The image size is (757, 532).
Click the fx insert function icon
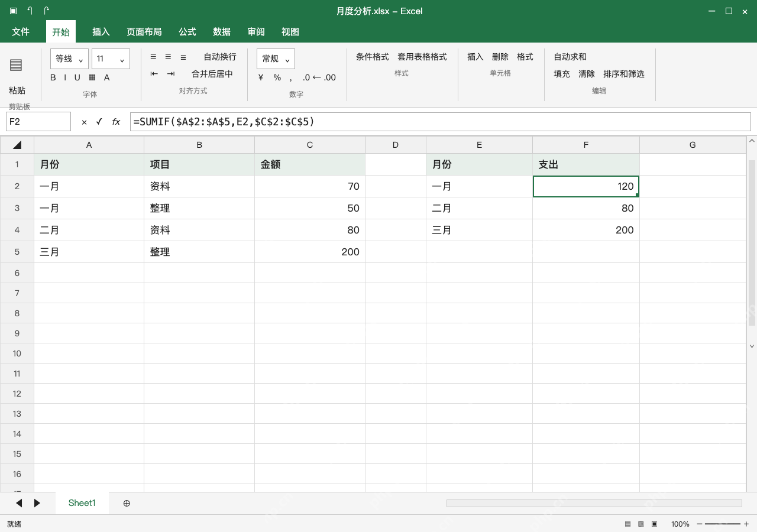pyautogui.click(x=116, y=122)
